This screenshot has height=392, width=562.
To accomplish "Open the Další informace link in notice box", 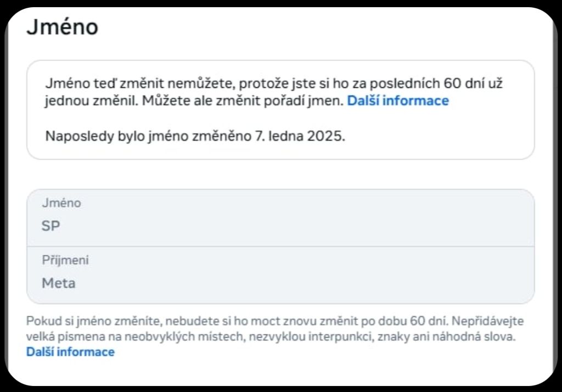I will (397, 101).
